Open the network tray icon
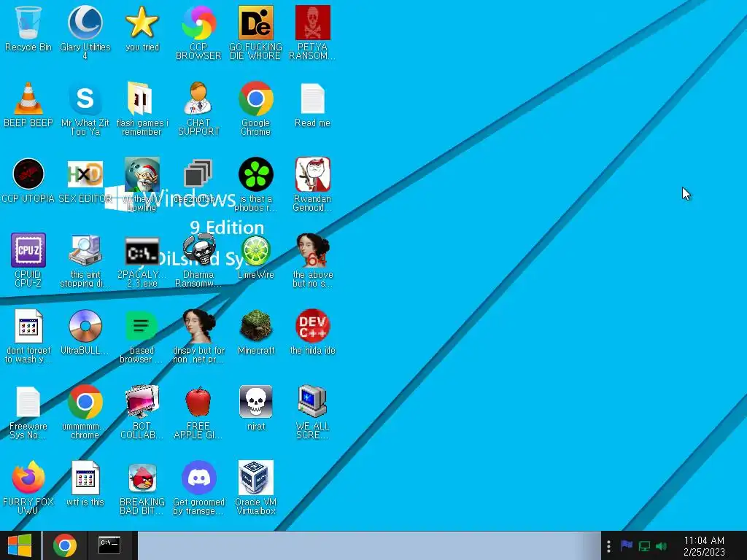Viewport: 747px width, 560px height. [x=644, y=546]
